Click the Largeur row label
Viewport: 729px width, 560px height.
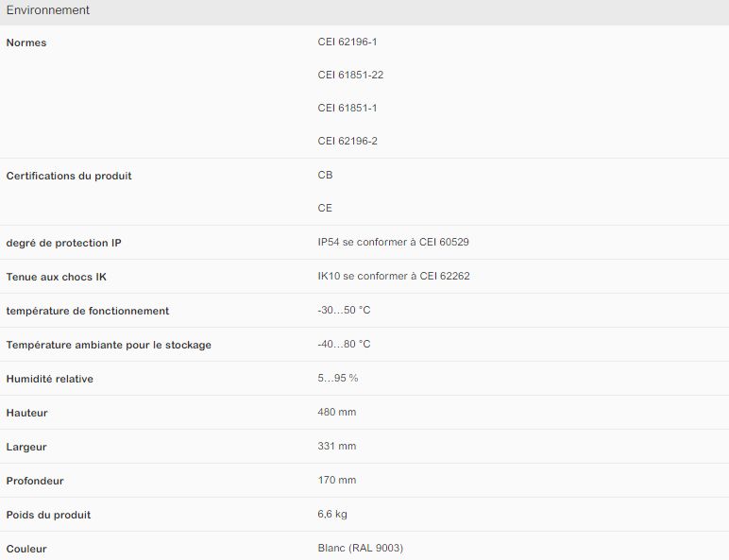pyautogui.click(x=26, y=447)
